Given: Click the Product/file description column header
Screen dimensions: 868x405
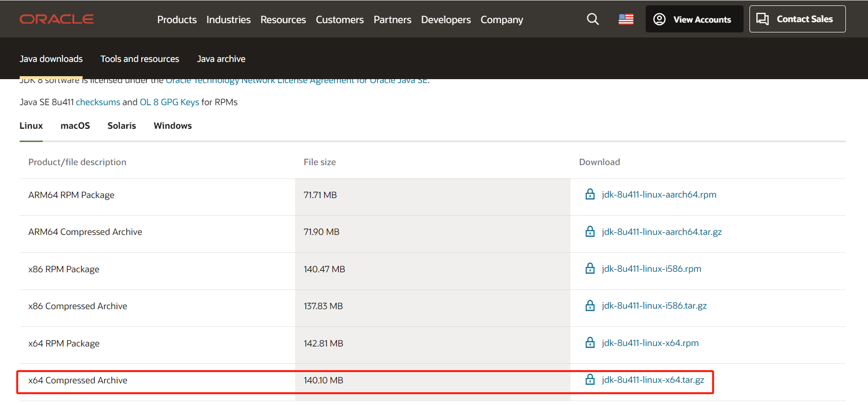Looking at the screenshot, I should coord(77,162).
